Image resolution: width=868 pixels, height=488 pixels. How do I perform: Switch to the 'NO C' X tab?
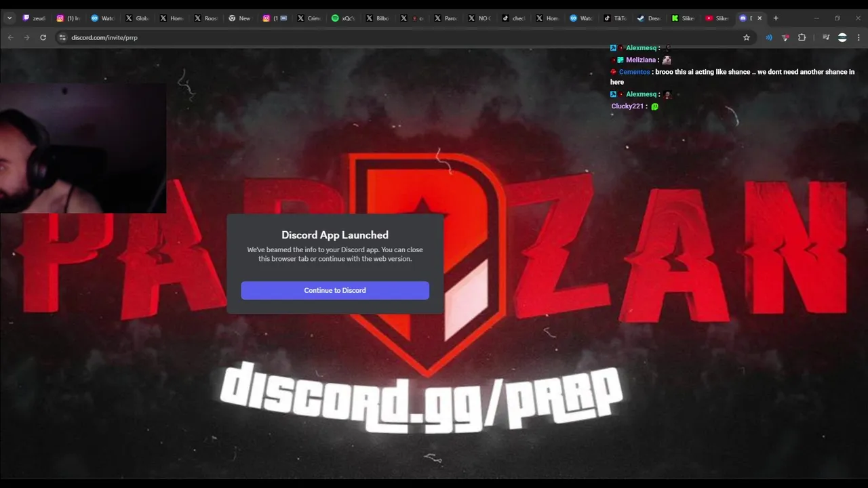[x=480, y=18]
